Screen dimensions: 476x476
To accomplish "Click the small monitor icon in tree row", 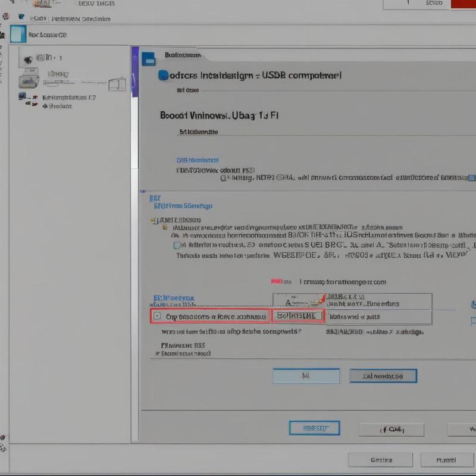I will (23, 96).
